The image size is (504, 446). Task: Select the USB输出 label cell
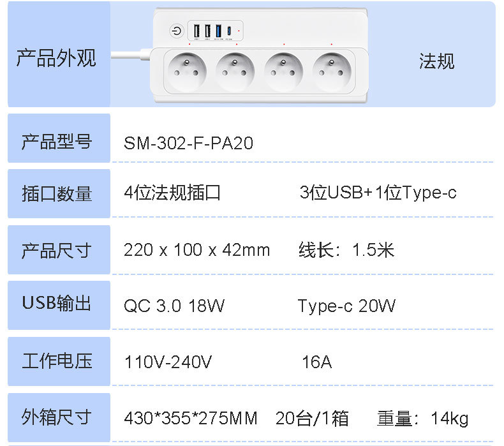coord(58,304)
